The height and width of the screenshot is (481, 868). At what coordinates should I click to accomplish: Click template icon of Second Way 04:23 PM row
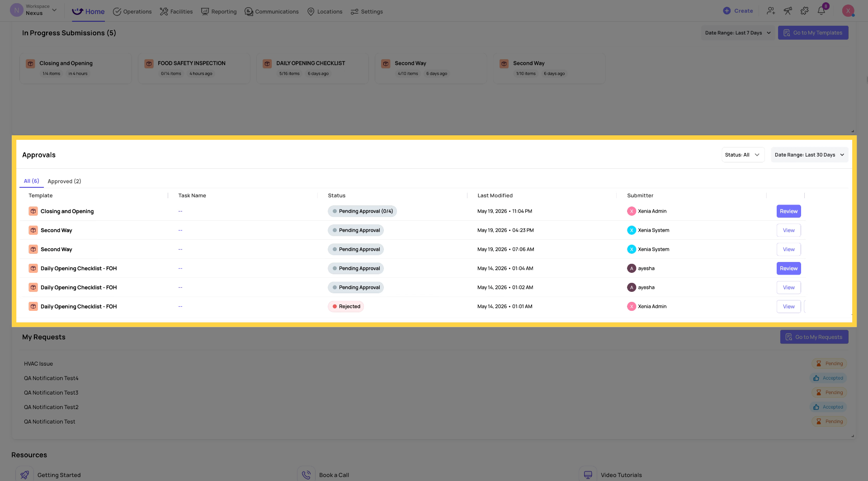pos(33,230)
